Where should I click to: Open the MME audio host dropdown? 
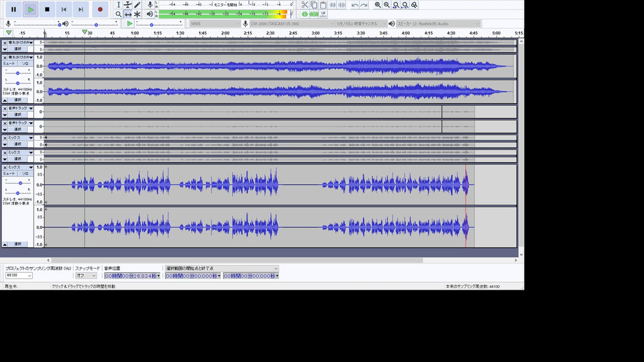215,24
